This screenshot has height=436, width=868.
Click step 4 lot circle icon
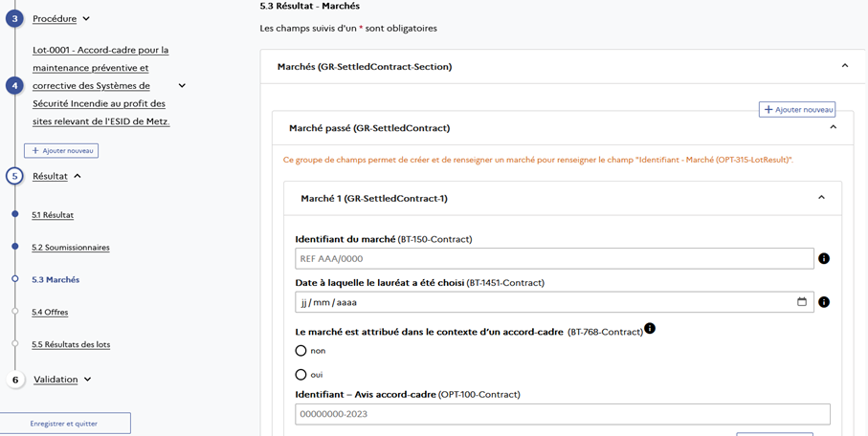point(15,86)
